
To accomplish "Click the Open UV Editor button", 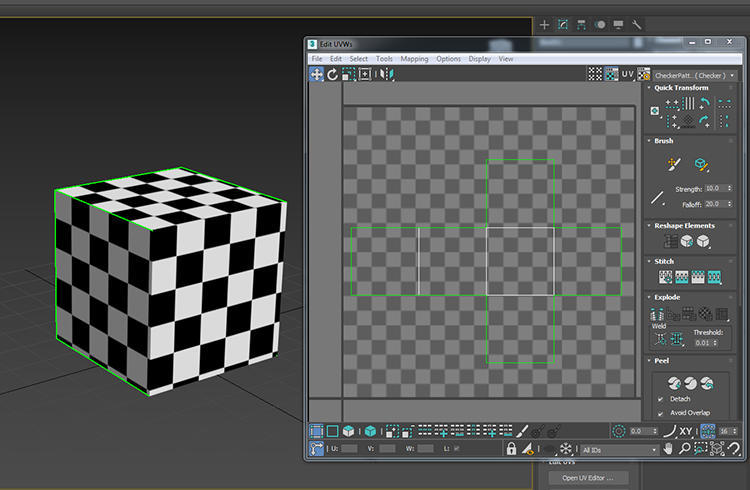I will [588, 478].
